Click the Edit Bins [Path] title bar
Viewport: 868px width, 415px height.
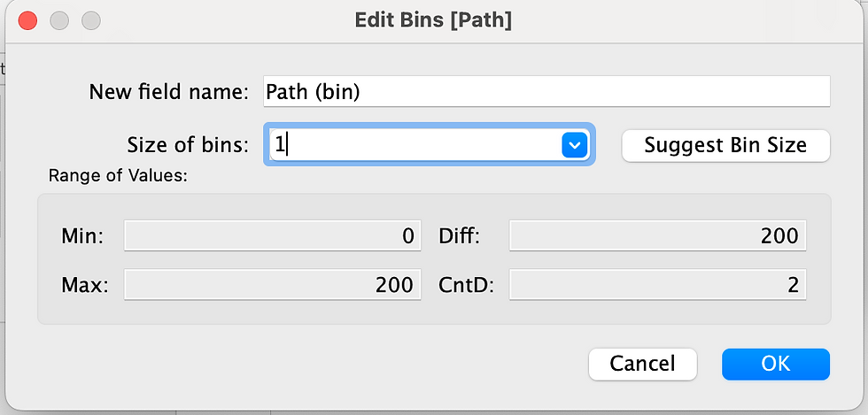tap(433, 21)
